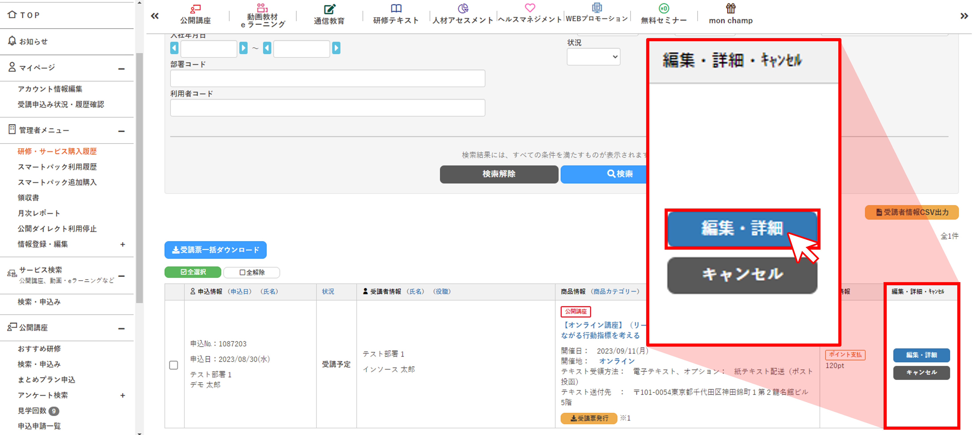
Task: Open スマートパック追加購入 menu item
Action: coord(57,182)
